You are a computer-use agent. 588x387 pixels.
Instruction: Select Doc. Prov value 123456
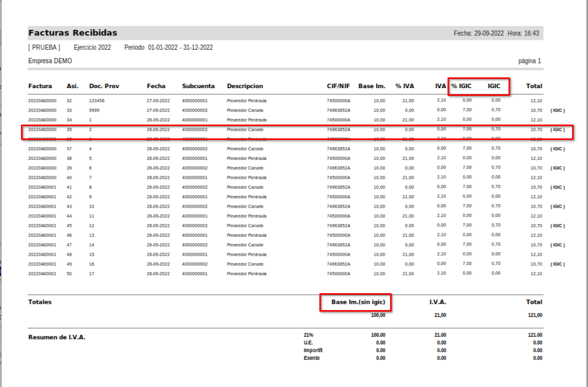click(97, 101)
